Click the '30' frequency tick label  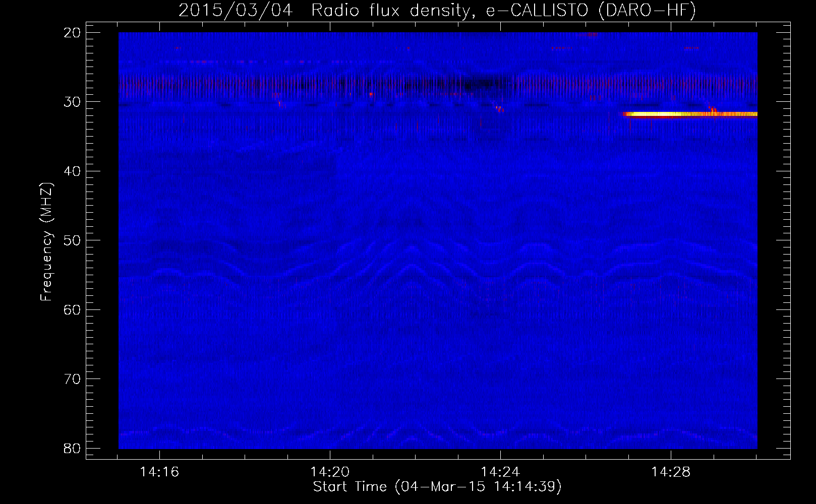point(73,102)
